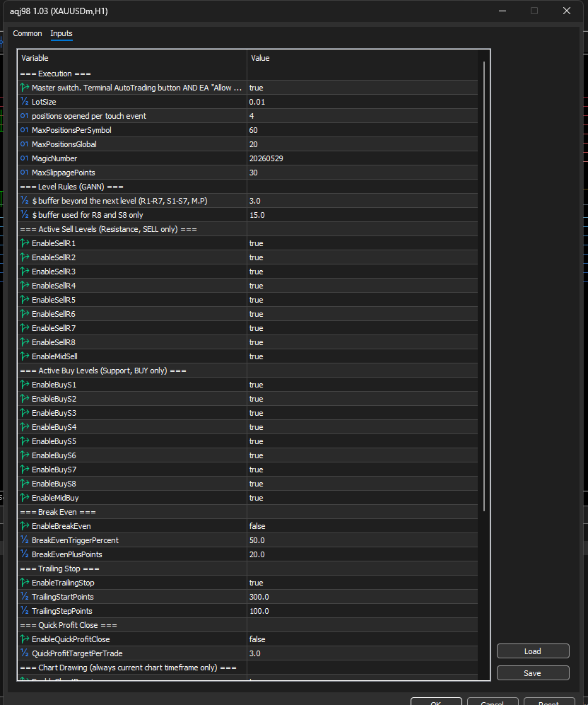
Task: Click the Save button
Action: click(x=533, y=673)
